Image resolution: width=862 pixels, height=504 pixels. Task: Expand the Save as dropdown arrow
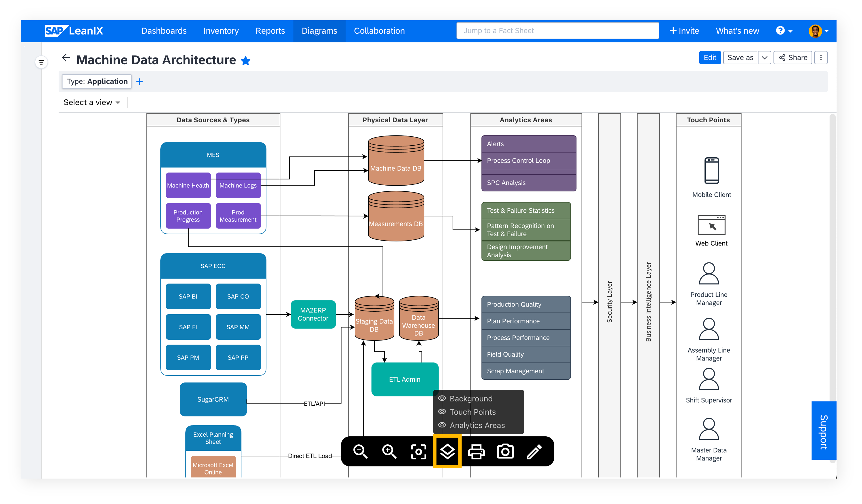[764, 57]
